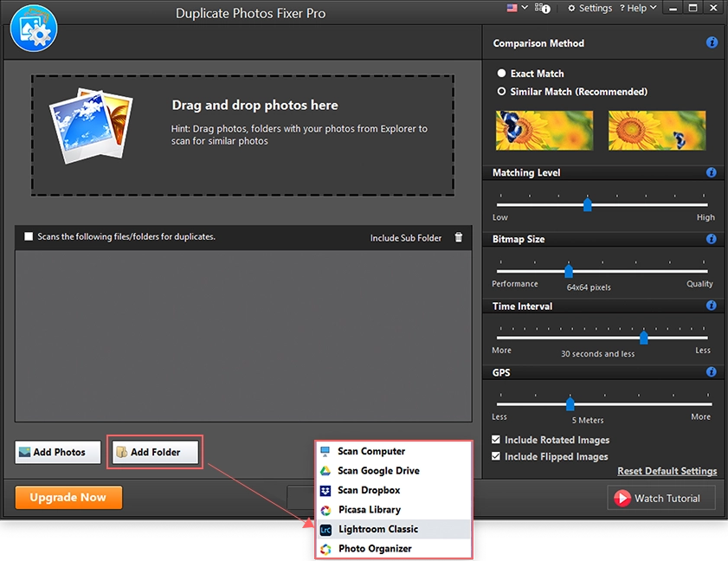This screenshot has width=728, height=561.
Task: Click the Watch Tutorial button
Action: [661, 498]
